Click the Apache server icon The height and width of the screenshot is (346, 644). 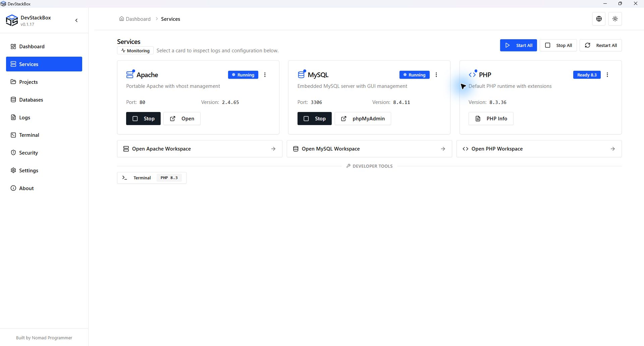[x=130, y=74]
